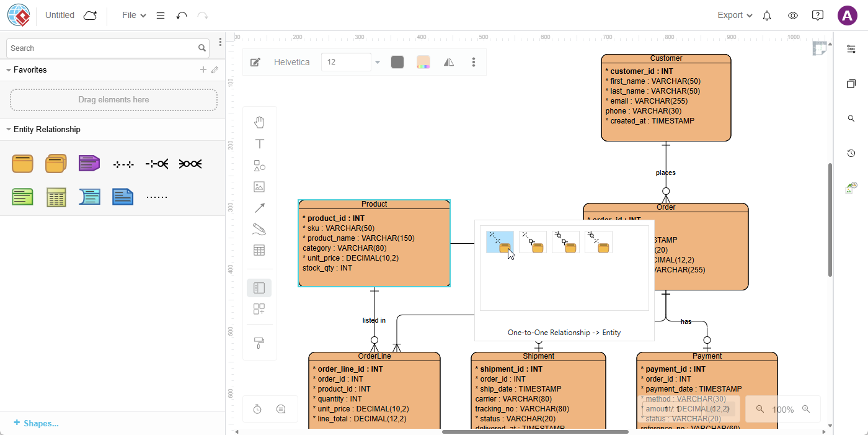Viewport: 868px width, 435px height.
Task: Open the find magnifier in right sidebar
Action: point(851,119)
